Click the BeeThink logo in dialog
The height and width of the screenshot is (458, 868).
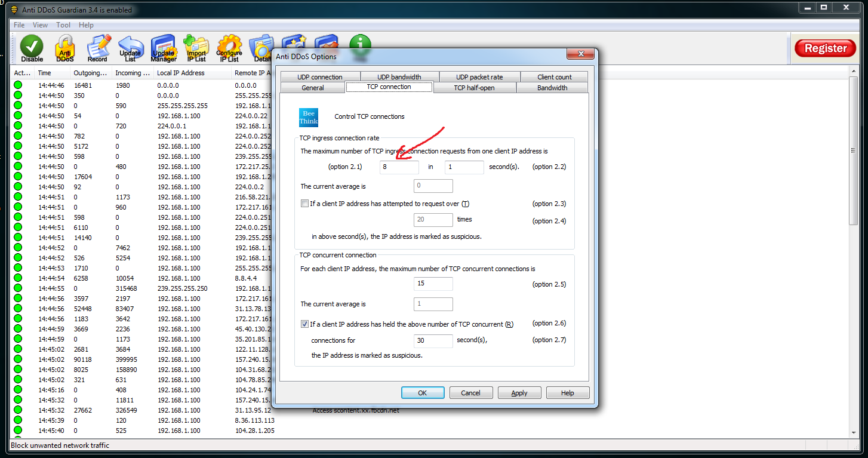pyautogui.click(x=309, y=117)
